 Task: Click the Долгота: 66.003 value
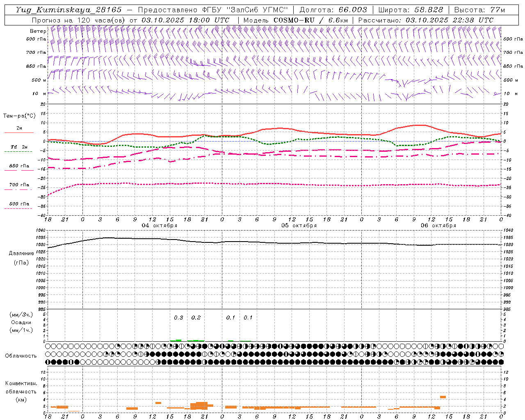[x=333, y=10]
